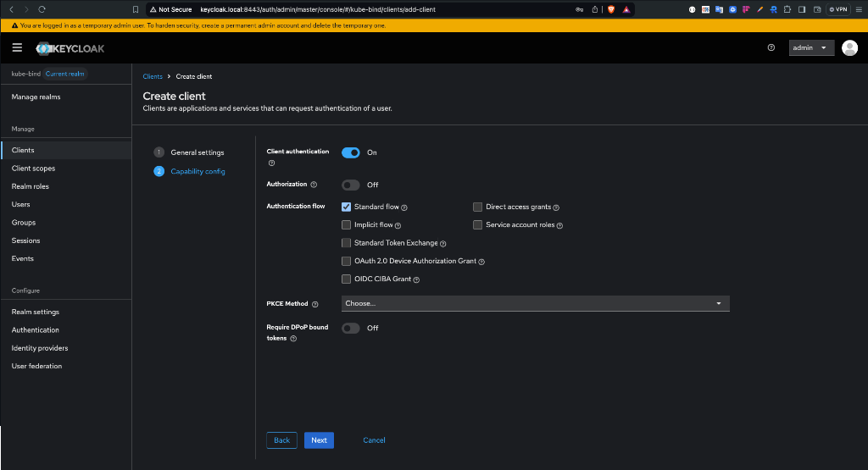
Task: Toggle the browser sidebar panel icon
Action: (802, 9)
